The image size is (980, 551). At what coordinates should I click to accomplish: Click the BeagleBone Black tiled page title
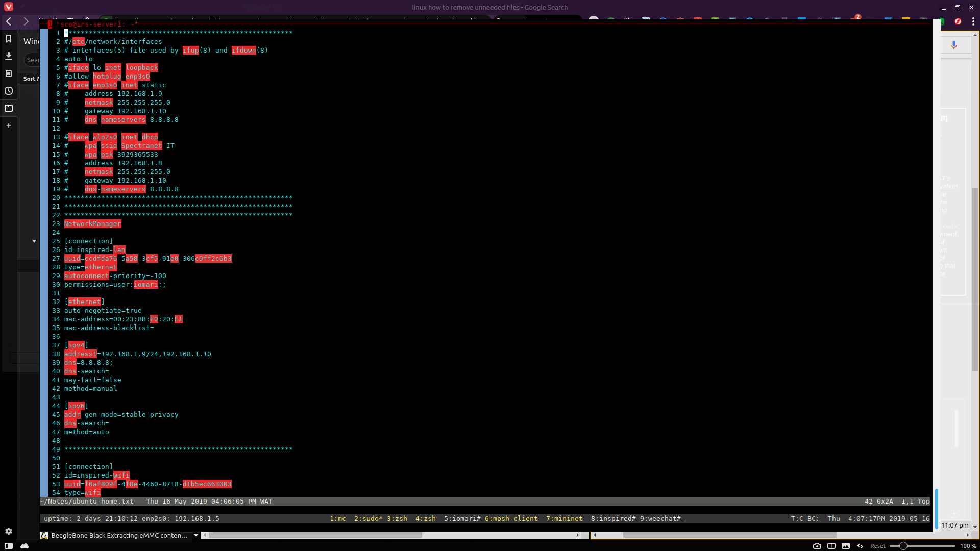pyautogui.click(x=119, y=535)
